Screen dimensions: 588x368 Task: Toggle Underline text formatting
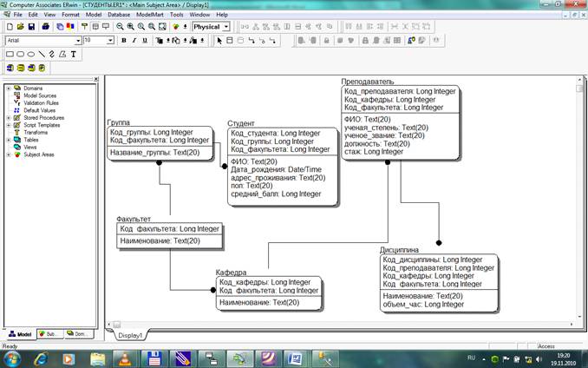[145, 40]
